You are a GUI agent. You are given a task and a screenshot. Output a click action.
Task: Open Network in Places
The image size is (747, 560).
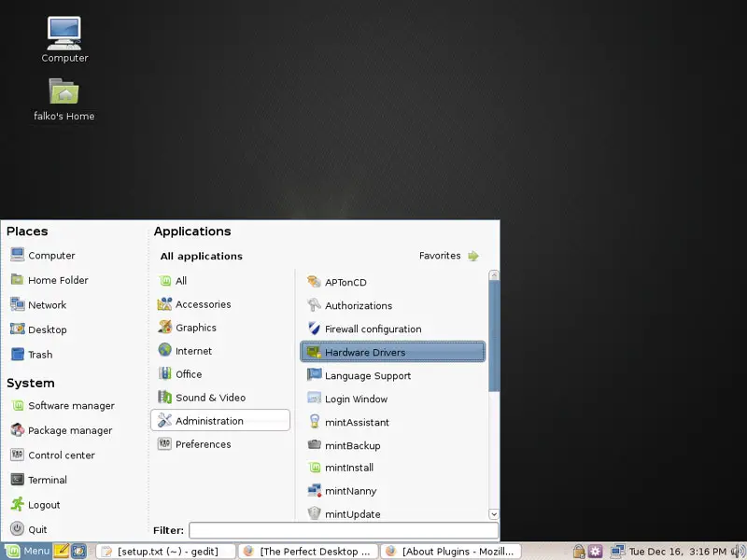pos(38,305)
